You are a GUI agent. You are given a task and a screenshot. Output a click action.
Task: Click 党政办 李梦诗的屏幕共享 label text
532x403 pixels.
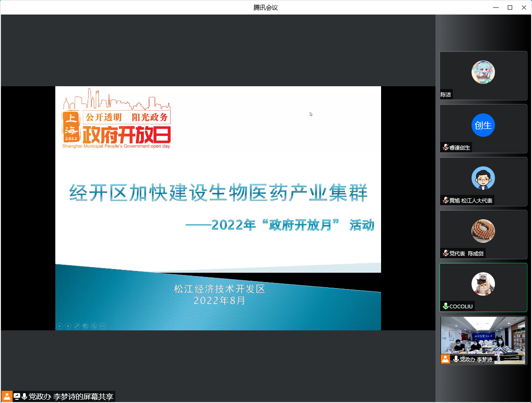71,396
